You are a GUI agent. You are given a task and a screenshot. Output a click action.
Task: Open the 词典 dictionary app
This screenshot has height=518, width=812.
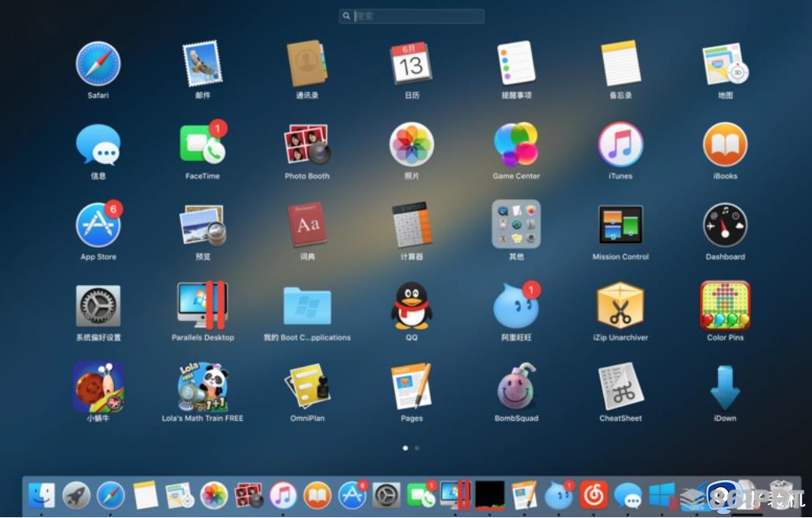coord(307,224)
